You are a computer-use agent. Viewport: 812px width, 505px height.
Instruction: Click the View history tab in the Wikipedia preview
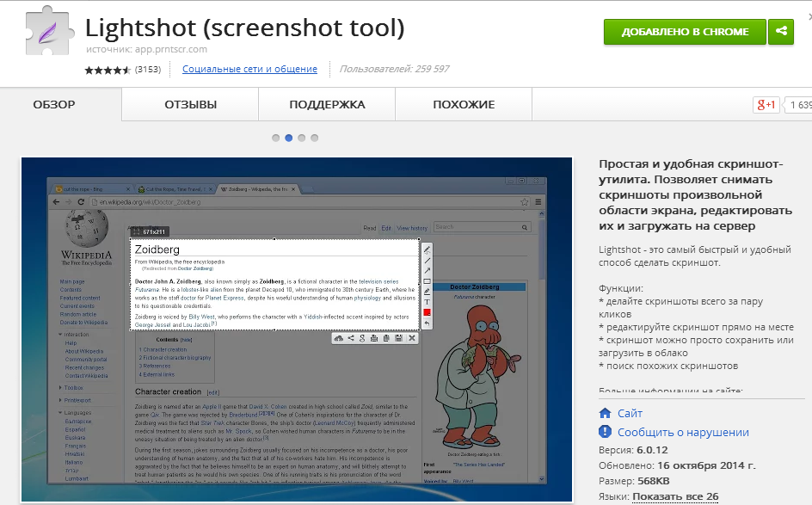[x=412, y=228]
